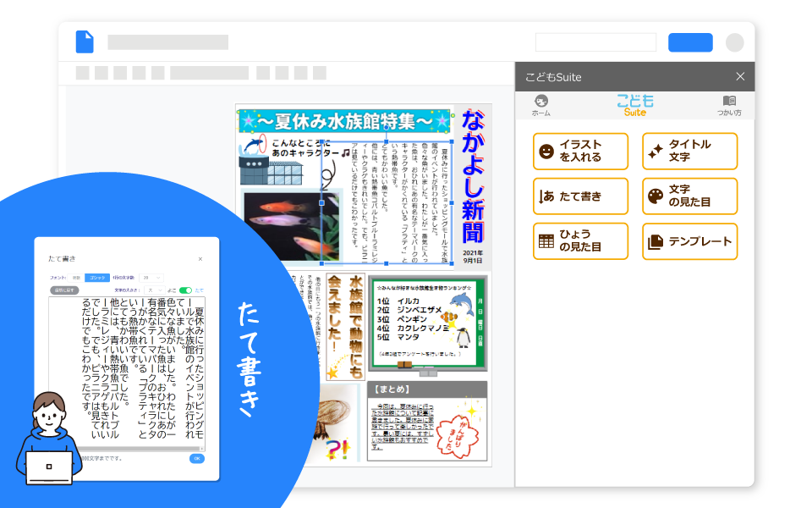Open 文字の見た目 text appearance palette
The image size is (812, 508).
point(689,196)
